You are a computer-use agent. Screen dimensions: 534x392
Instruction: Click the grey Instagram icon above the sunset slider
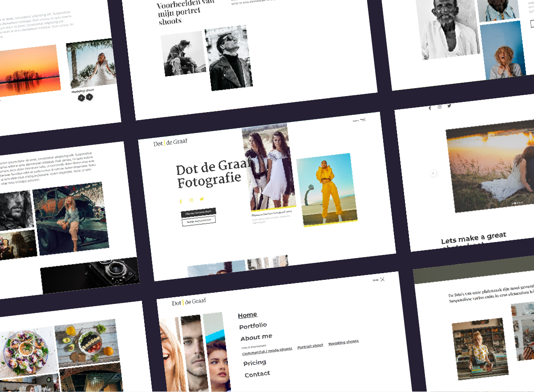(440, 107)
